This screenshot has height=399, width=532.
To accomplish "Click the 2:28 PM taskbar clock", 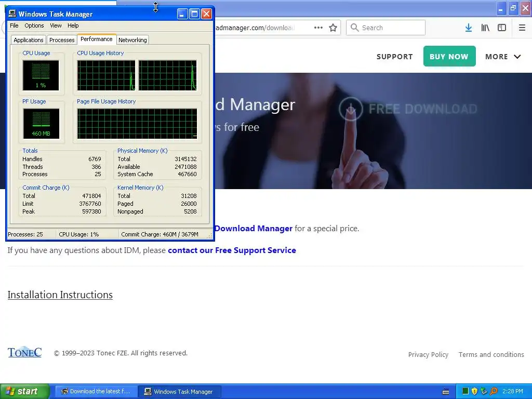I will click(x=513, y=391).
